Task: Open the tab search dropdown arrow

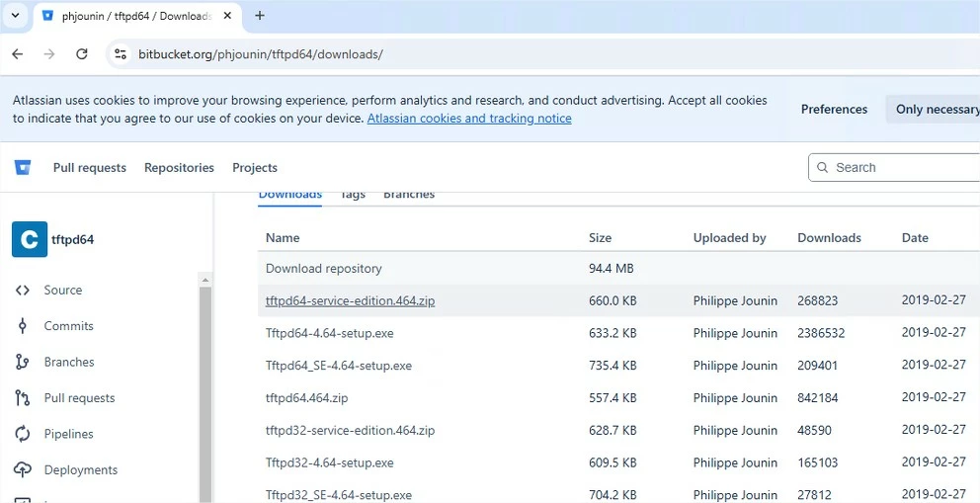Action: pyautogui.click(x=16, y=16)
